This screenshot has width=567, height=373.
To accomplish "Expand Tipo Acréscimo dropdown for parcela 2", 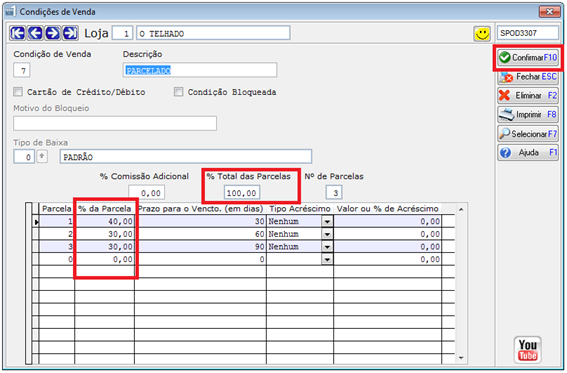I will pyautogui.click(x=327, y=234).
